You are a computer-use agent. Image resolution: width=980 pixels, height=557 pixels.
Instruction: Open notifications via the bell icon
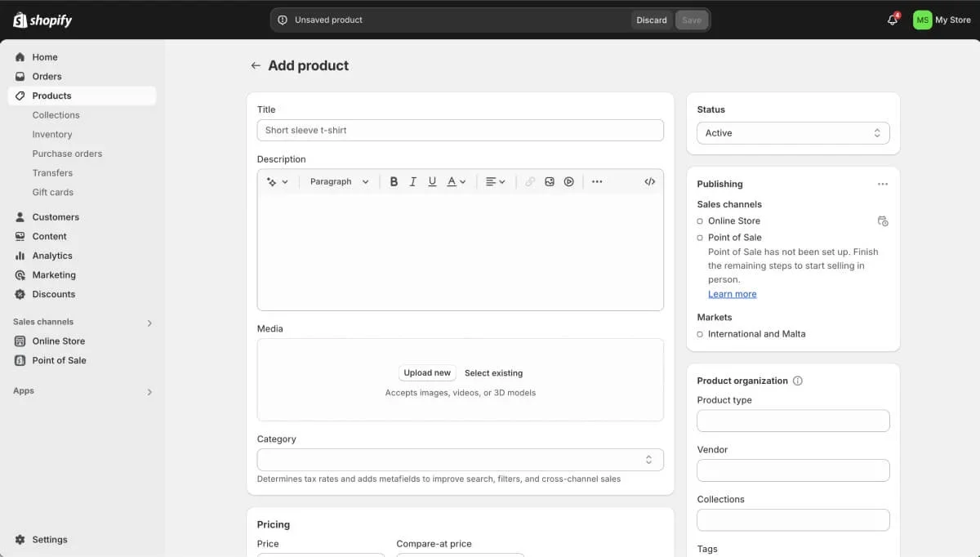[892, 20]
